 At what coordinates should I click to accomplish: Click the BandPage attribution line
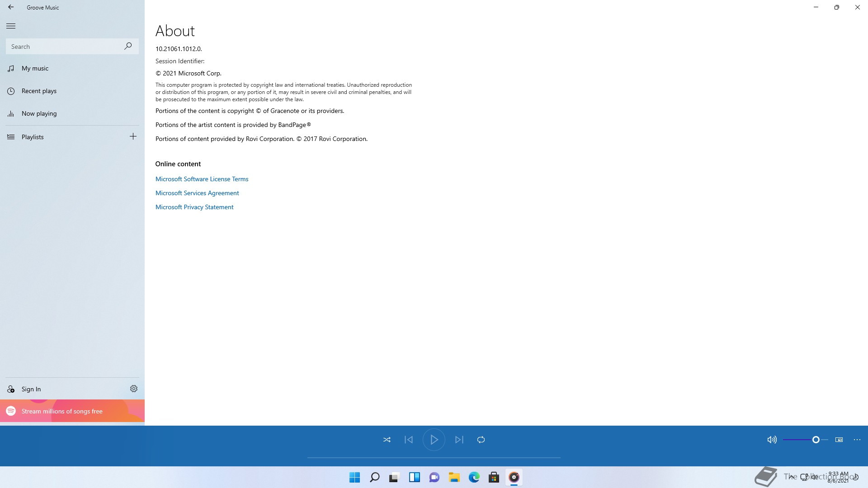233,125
